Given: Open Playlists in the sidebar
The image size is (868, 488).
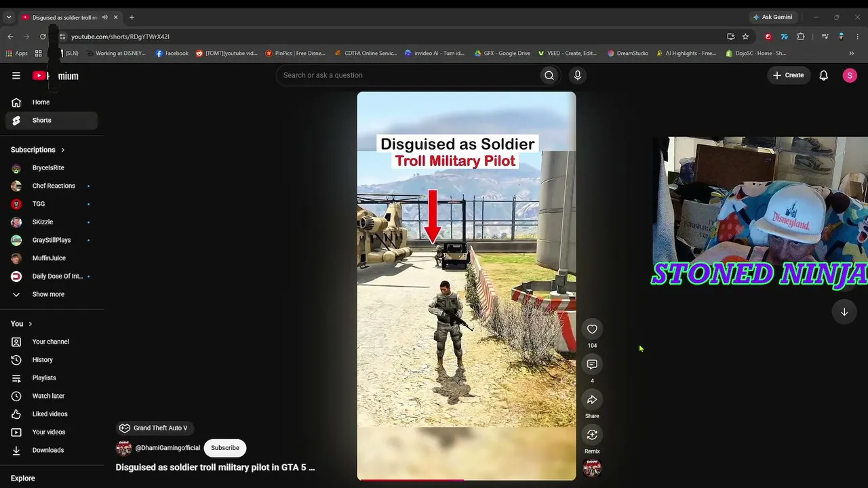Looking at the screenshot, I should click(52, 378).
